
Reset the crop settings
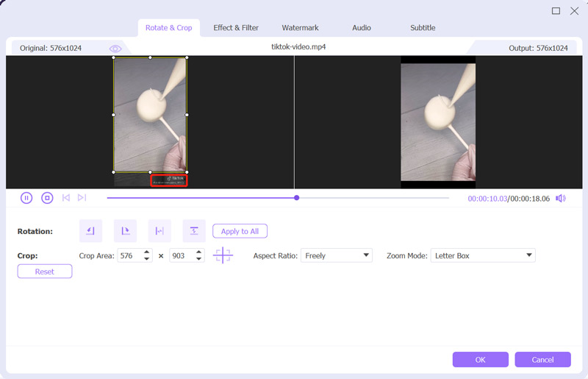coord(45,272)
